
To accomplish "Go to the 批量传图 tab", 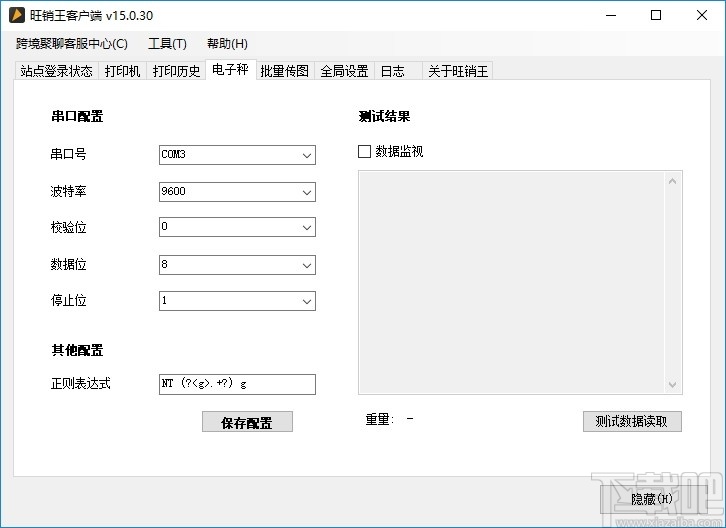I will 285,71.
